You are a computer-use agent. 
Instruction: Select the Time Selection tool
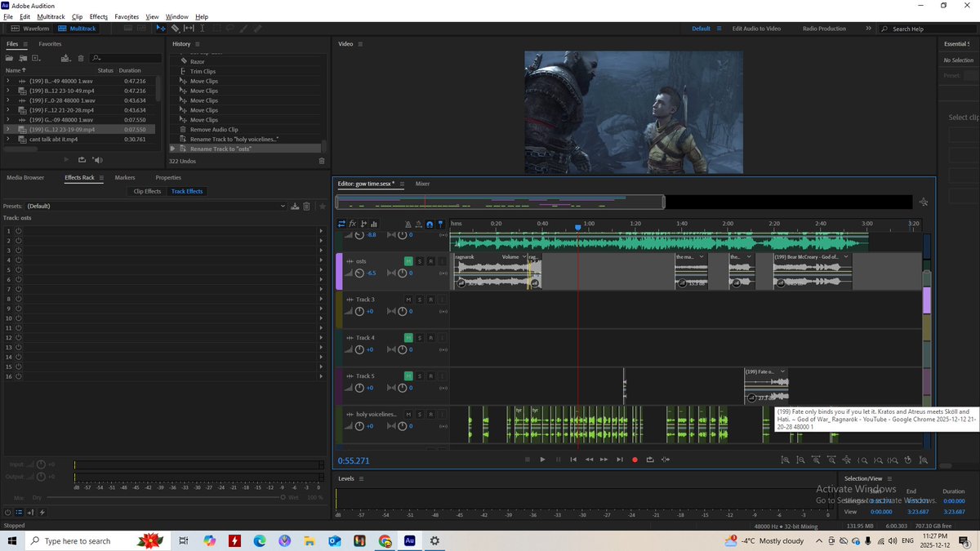tap(203, 29)
